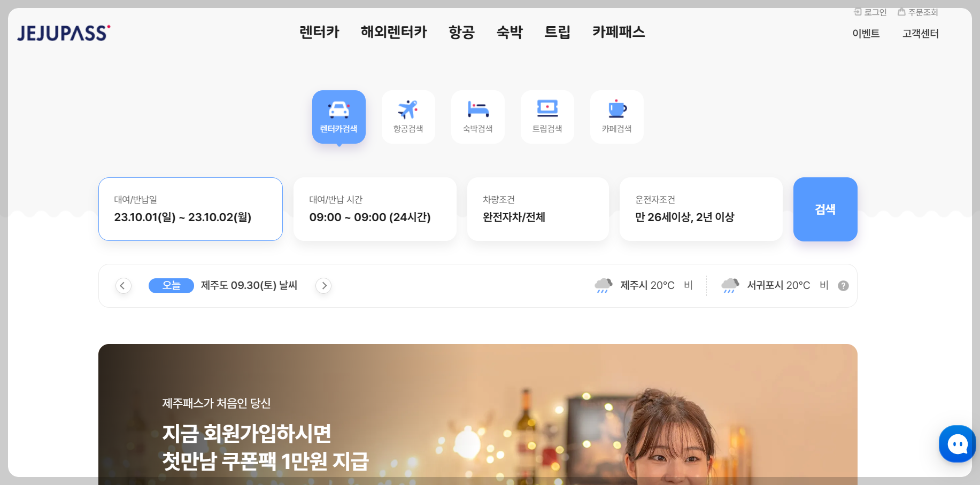980x485 pixels.
Task: Click the 제주시 20°C weather text
Action: click(x=647, y=286)
